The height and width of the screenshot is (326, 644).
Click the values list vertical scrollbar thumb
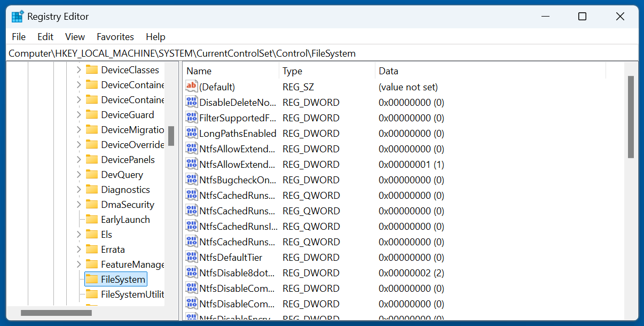631,117
